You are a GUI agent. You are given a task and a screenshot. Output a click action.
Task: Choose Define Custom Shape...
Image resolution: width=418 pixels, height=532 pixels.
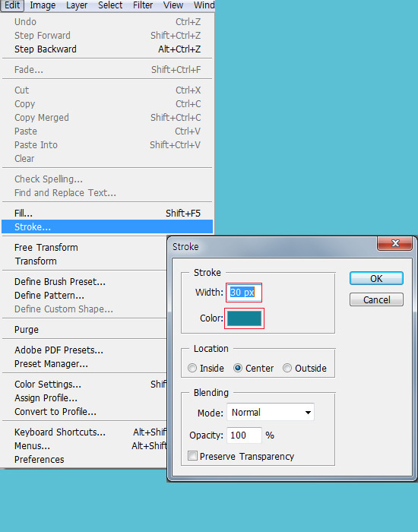click(84, 309)
